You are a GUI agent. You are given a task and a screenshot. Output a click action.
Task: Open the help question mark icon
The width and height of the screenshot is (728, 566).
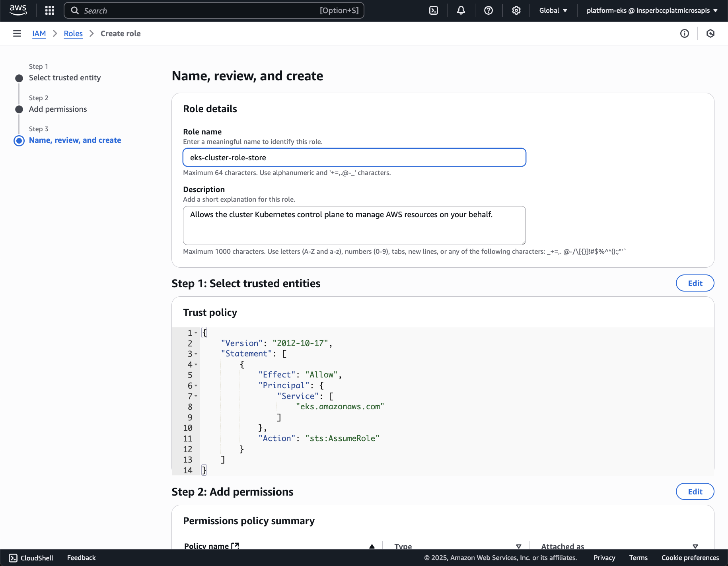click(x=489, y=10)
